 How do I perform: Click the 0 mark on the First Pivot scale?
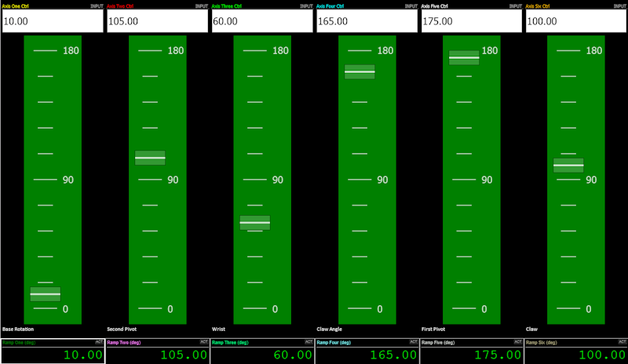tap(484, 309)
